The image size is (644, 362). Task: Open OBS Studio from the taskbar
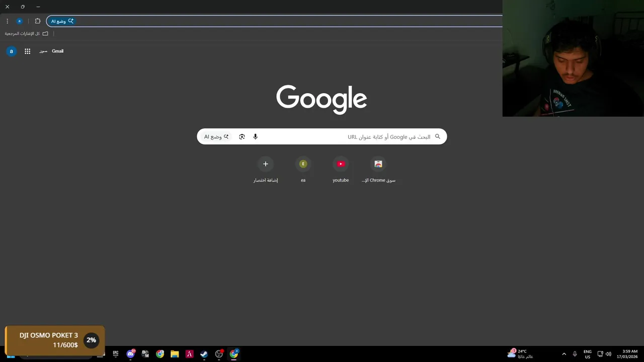coord(219,354)
